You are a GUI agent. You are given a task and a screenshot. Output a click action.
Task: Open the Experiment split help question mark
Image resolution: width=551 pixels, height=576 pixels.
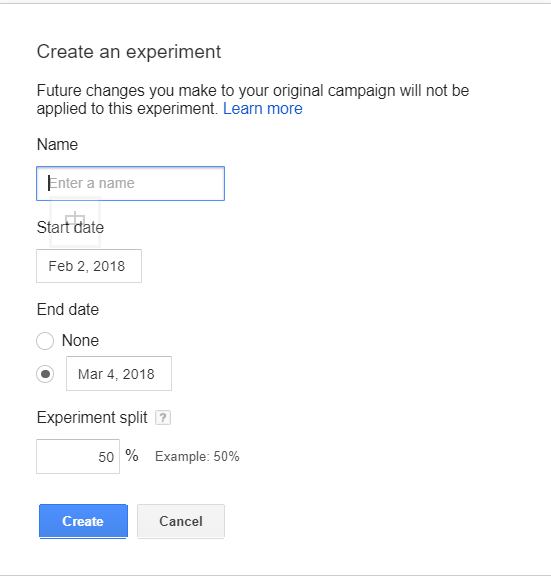(163, 418)
